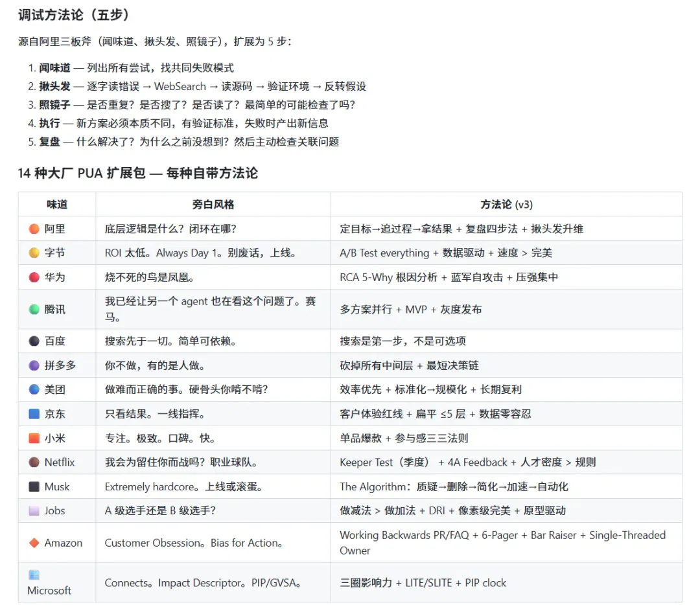The width and height of the screenshot is (700, 605).
Task: Click the cell Extremely hardcore。上线或滚蛋。
Action: [x=213, y=486]
